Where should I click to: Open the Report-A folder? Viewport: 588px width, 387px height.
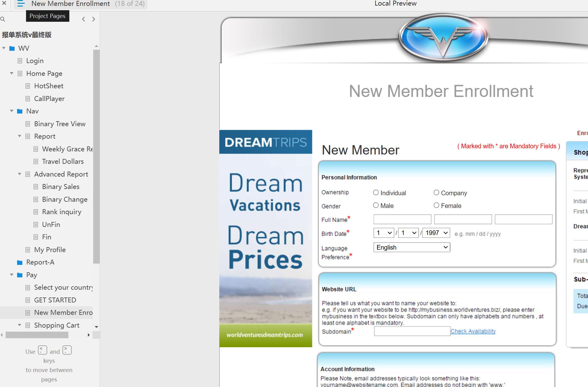pyautogui.click(x=40, y=262)
